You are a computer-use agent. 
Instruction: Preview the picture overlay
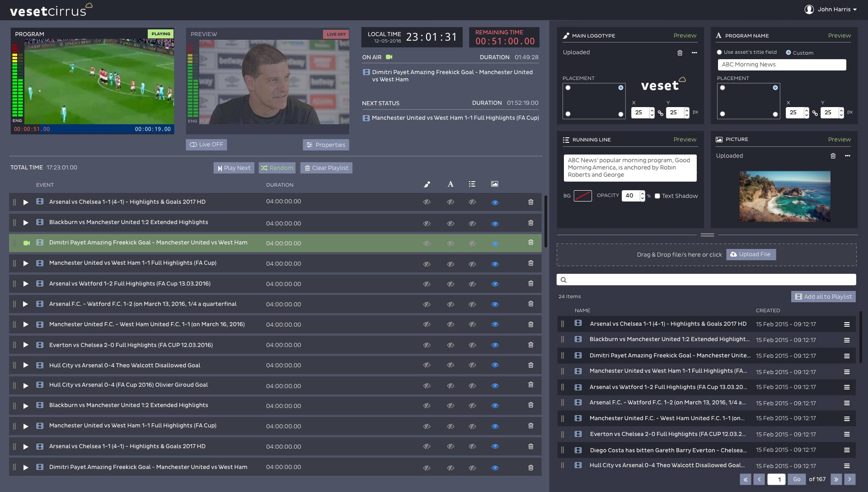click(840, 140)
